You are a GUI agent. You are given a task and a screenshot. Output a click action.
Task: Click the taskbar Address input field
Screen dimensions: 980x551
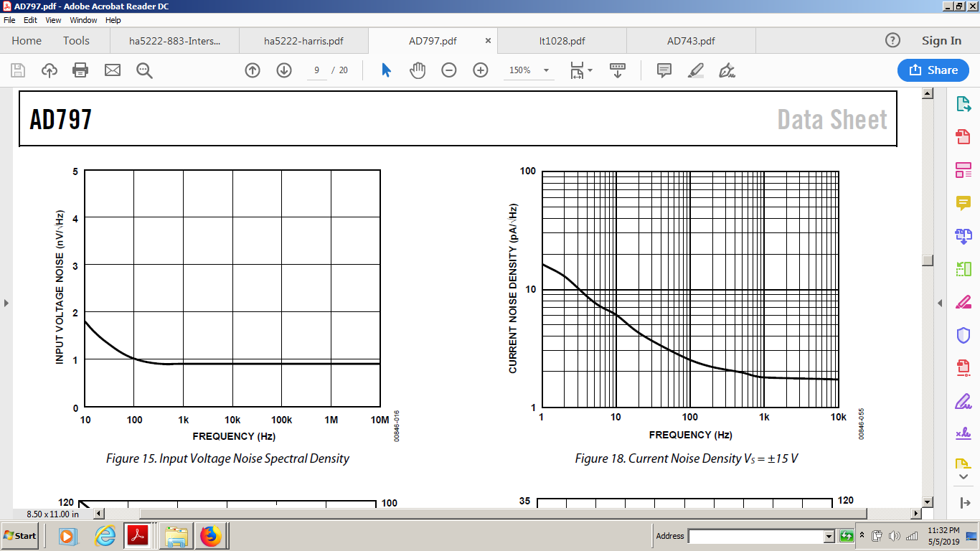click(756, 536)
